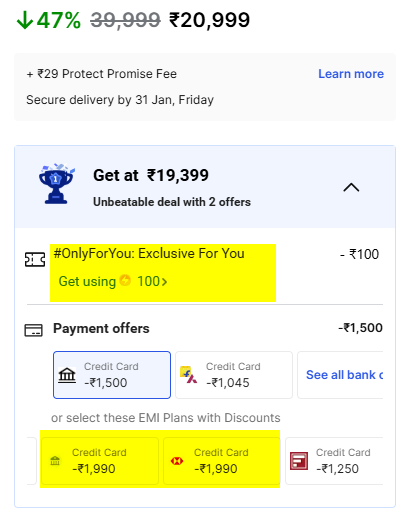Click the bank building icon in the -₹1,500 card
Viewport: 409px width, 514px height.
point(67,375)
